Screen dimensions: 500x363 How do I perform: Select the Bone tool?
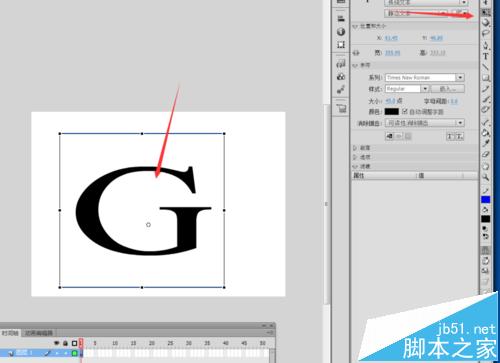pyautogui.click(x=486, y=123)
